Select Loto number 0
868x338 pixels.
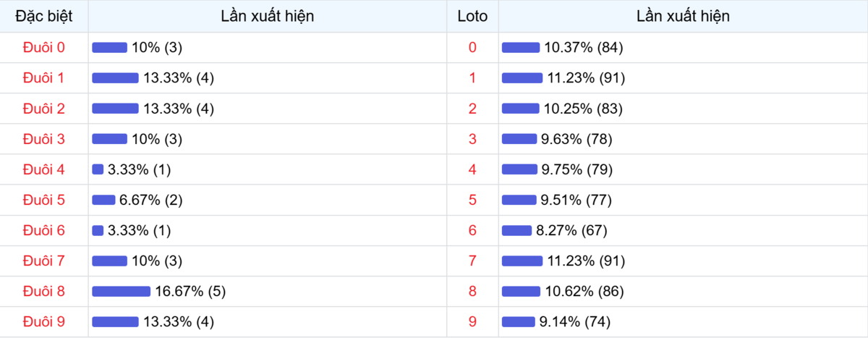(x=472, y=47)
